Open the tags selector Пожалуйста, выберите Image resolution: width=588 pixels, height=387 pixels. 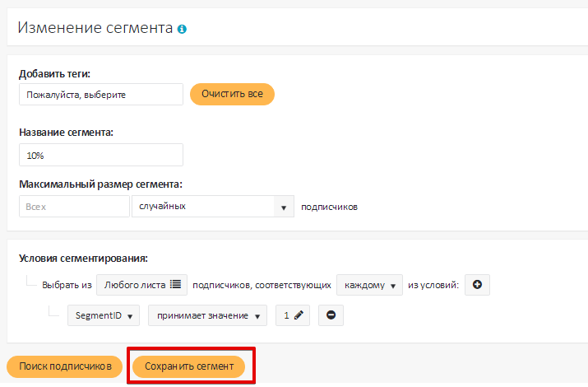pyautogui.click(x=100, y=95)
